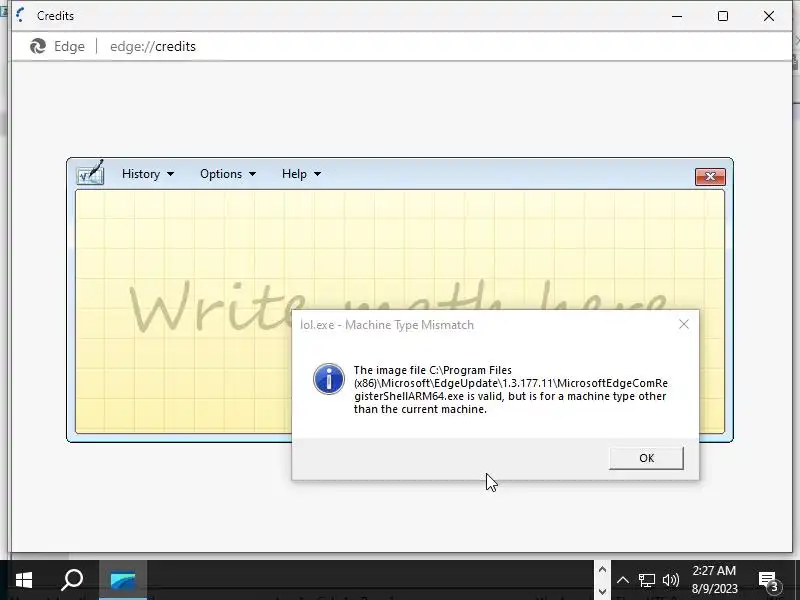Open the History menu in Math Input Panel

point(147,174)
